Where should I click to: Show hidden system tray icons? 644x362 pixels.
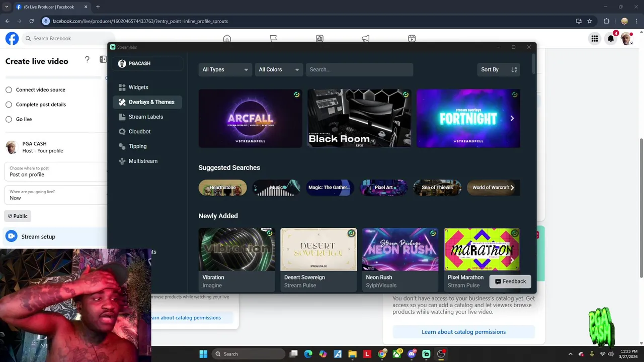570,354
